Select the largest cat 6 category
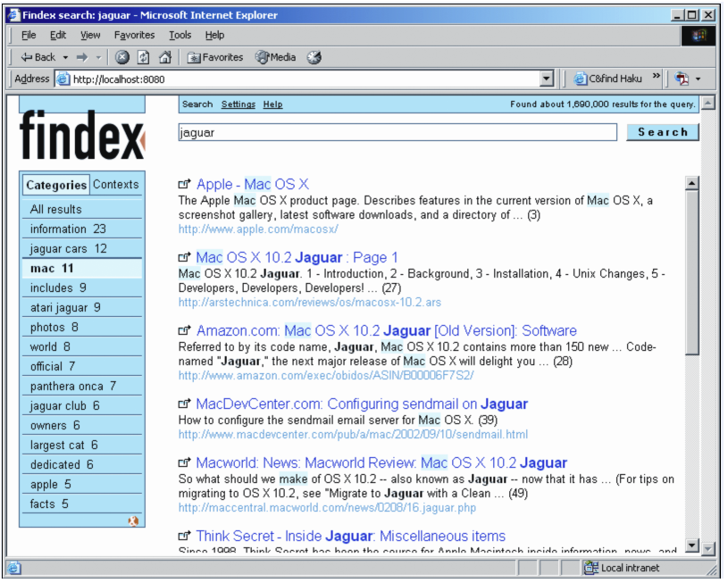728x583 pixels. [x=81, y=446]
